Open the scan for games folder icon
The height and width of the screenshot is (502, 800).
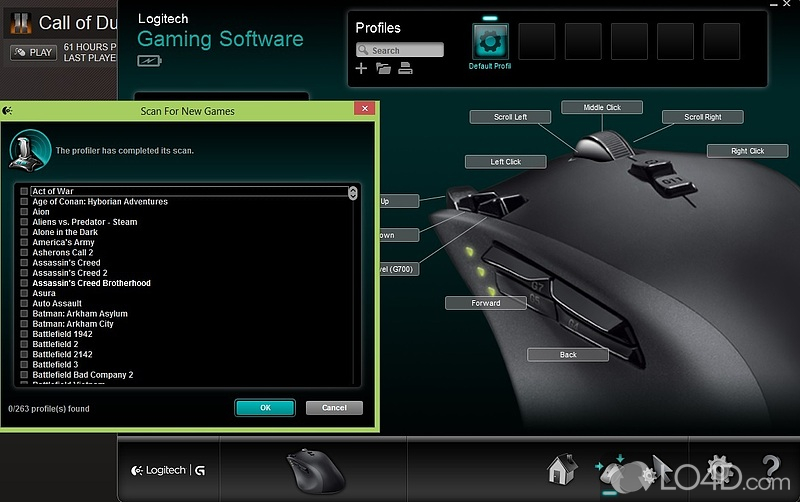click(383, 68)
